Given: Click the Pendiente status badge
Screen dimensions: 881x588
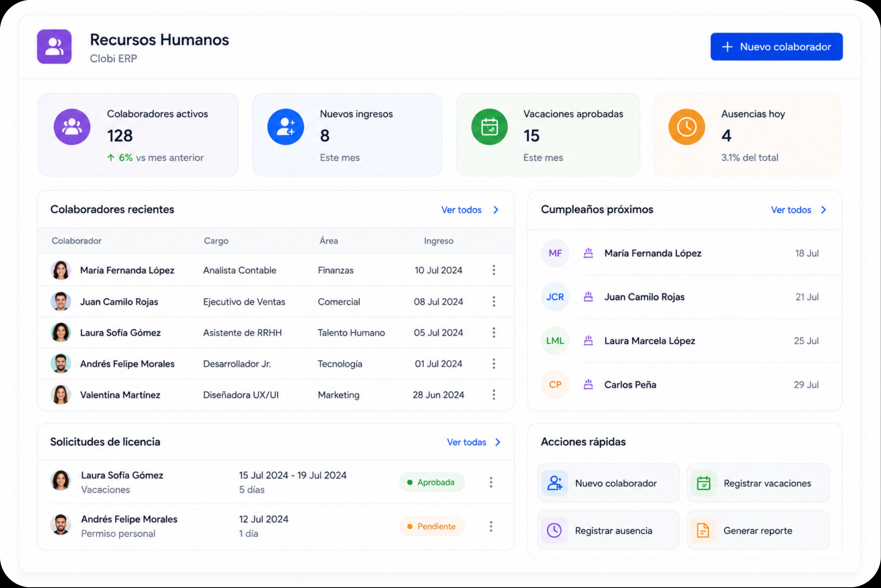Looking at the screenshot, I should click(x=432, y=526).
